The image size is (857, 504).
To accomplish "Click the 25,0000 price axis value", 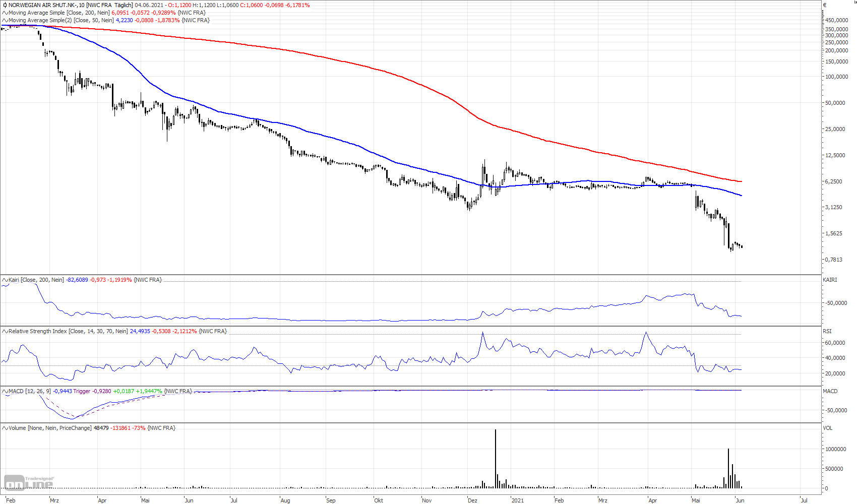I will 835,129.
